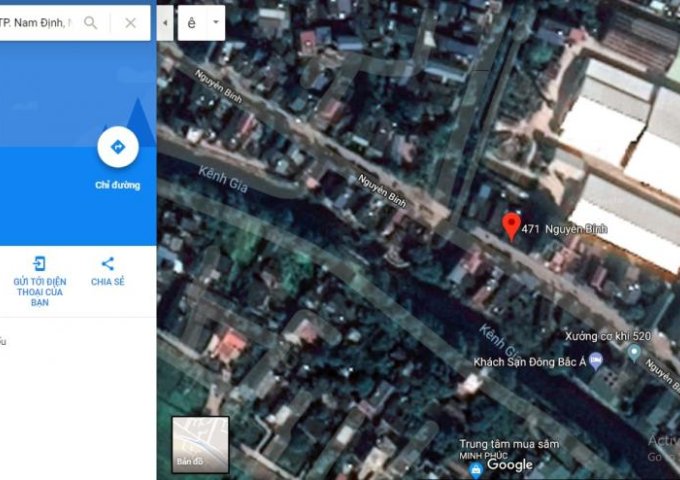This screenshot has height=480, width=680.
Task: Click the send-to-phone icon
Action: click(x=39, y=264)
